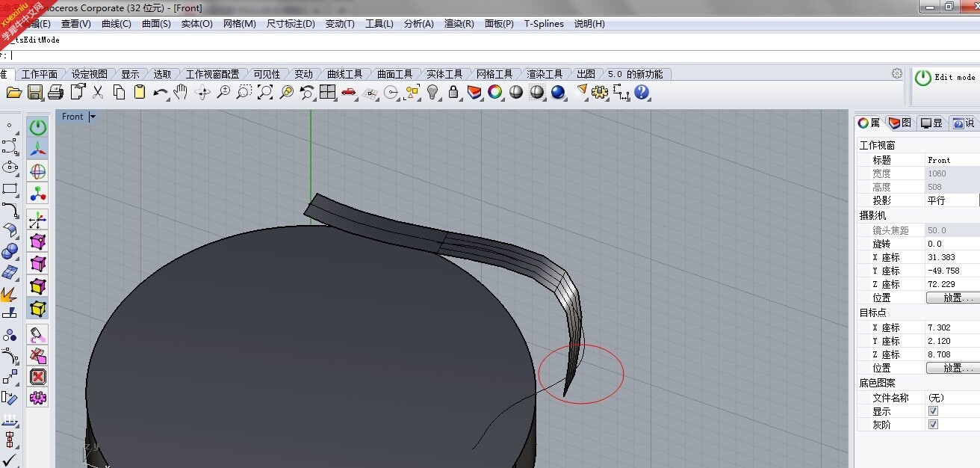Cut selection with the scissors icon
This screenshot has height=468, width=980.
pyautogui.click(x=98, y=92)
